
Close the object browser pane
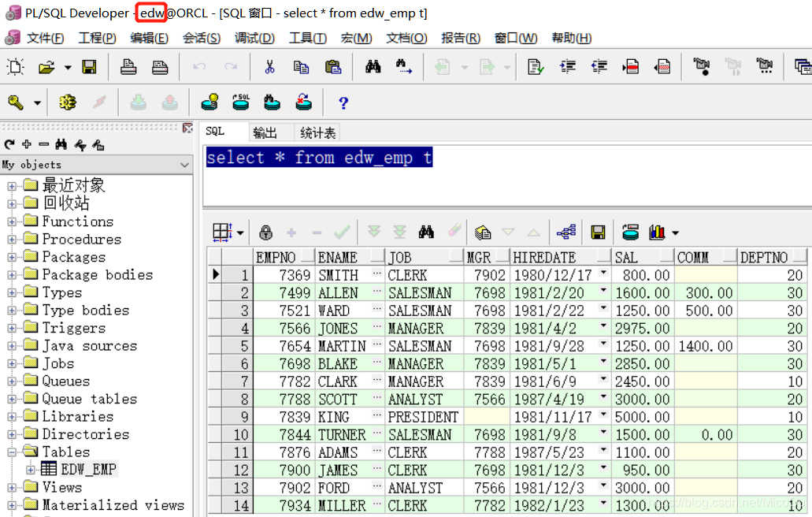[x=187, y=128]
